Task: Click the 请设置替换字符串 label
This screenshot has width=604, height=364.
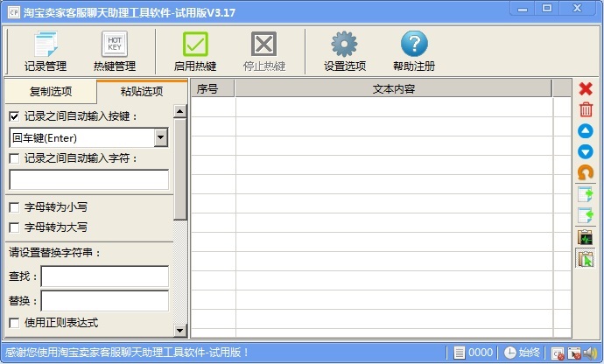Action: 54,253
